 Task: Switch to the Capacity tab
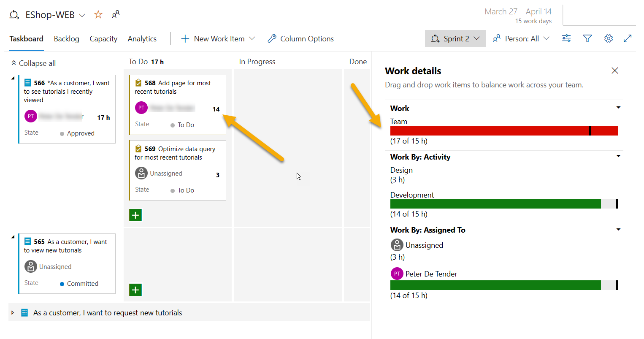pos(103,39)
